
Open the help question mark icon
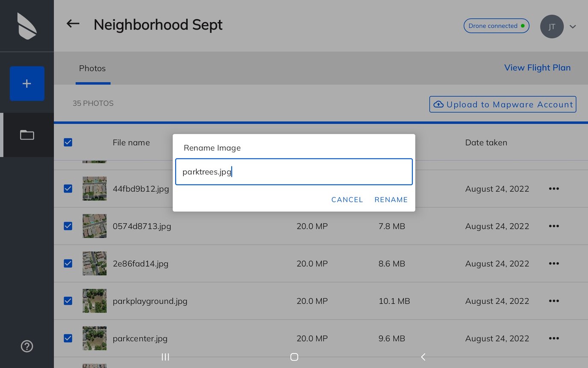point(27,346)
